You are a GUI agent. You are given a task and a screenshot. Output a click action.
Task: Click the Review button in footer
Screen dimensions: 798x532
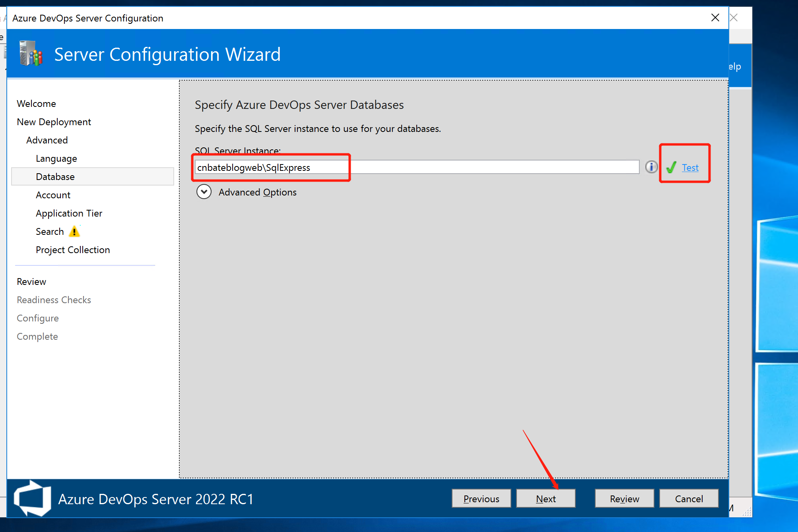coord(624,499)
